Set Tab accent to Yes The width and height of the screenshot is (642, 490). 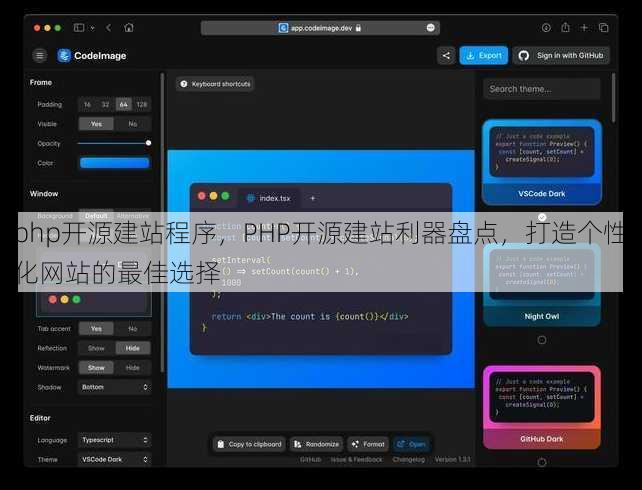click(x=96, y=328)
